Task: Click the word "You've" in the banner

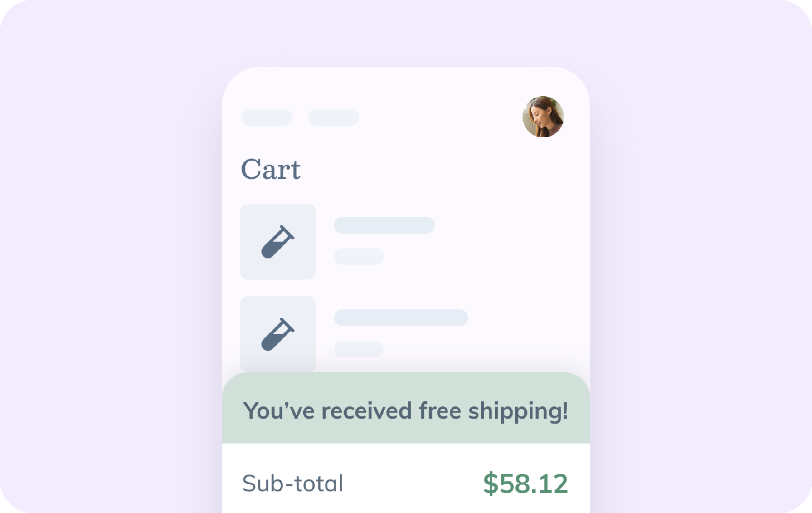Action: [x=278, y=411]
